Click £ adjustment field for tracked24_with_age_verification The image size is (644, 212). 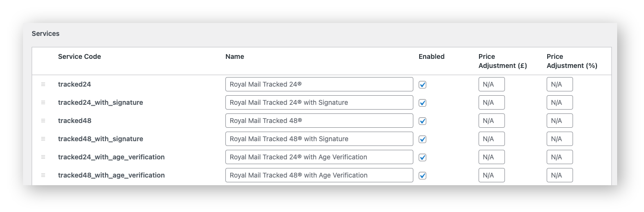coord(492,157)
